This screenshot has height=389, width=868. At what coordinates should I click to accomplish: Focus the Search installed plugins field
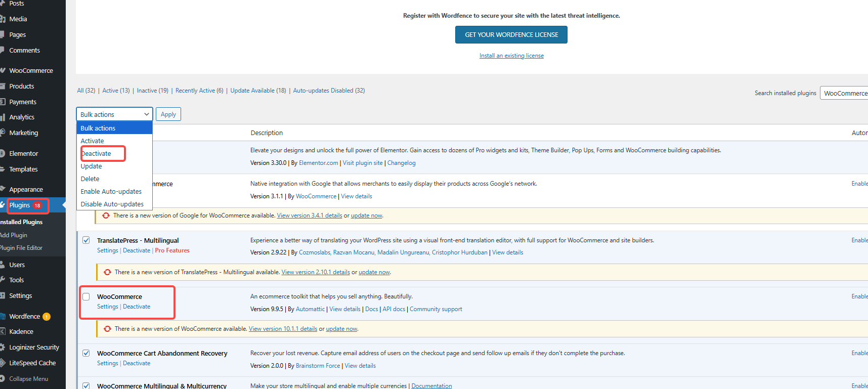(x=844, y=93)
